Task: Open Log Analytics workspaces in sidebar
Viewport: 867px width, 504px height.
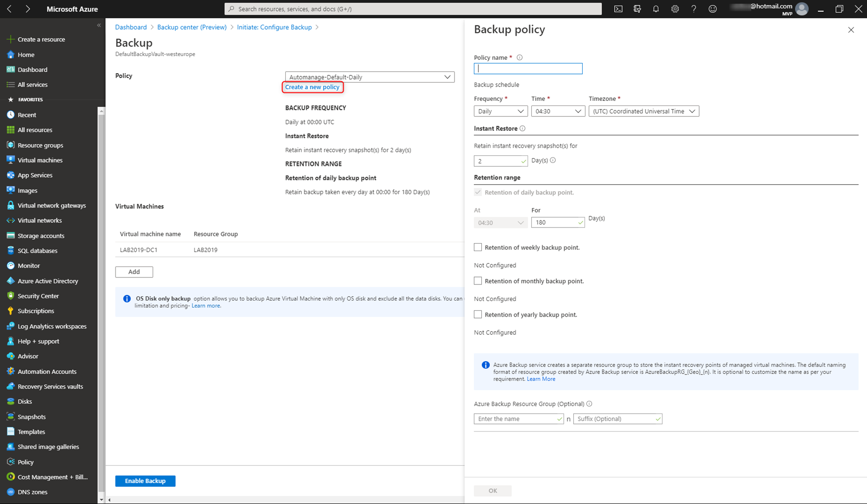Action: pyautogui.click(x=52, y=326)
